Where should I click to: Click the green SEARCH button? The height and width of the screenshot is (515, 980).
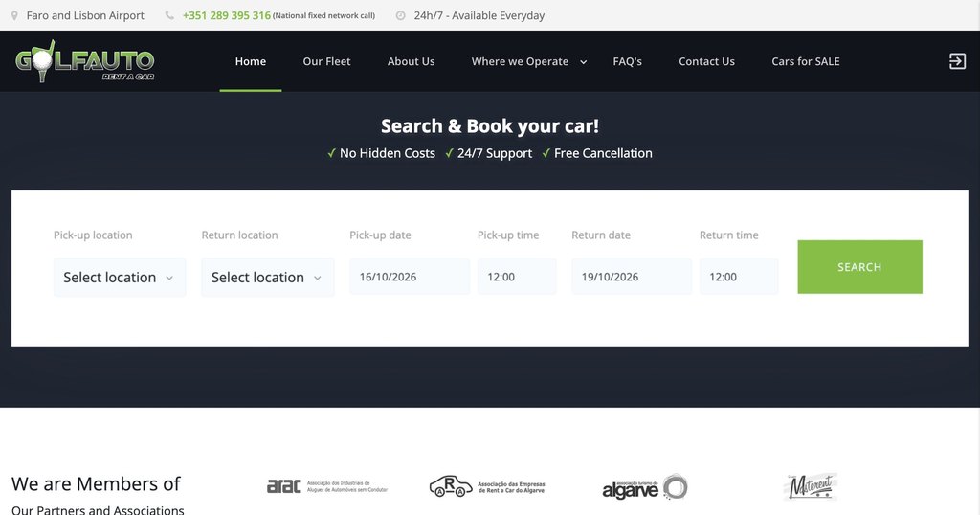(x=860, y=267)
